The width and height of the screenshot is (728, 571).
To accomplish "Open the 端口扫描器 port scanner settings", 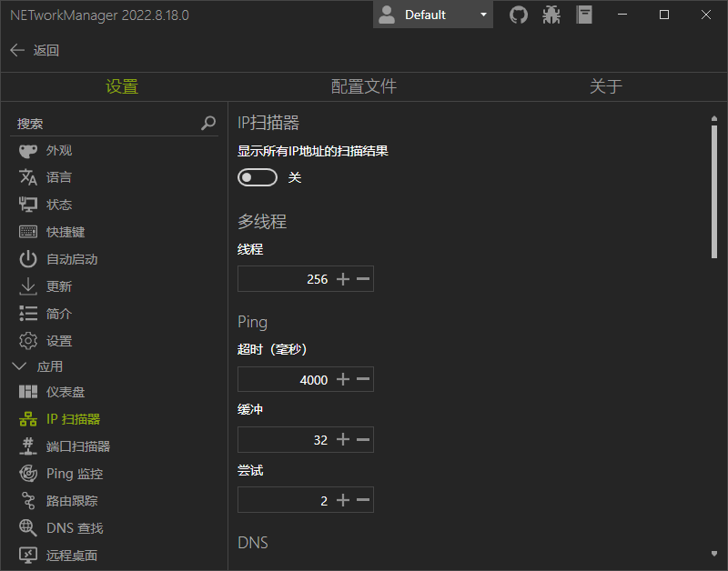I will 65,446.
